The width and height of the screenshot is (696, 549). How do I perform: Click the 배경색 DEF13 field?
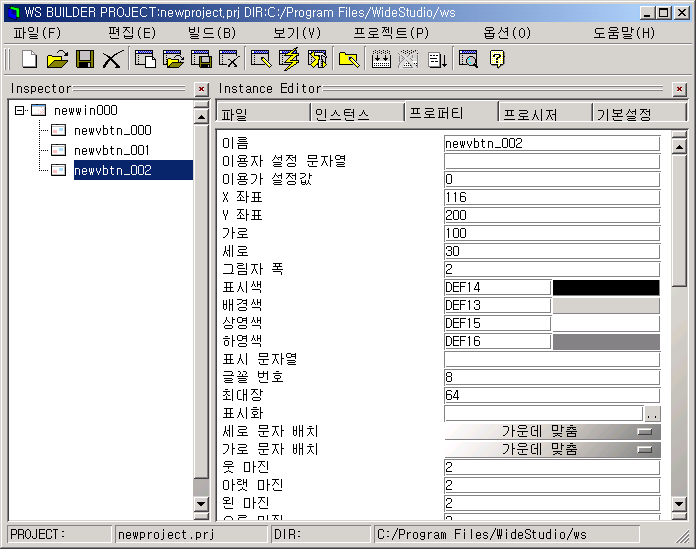tap(498, 305)
